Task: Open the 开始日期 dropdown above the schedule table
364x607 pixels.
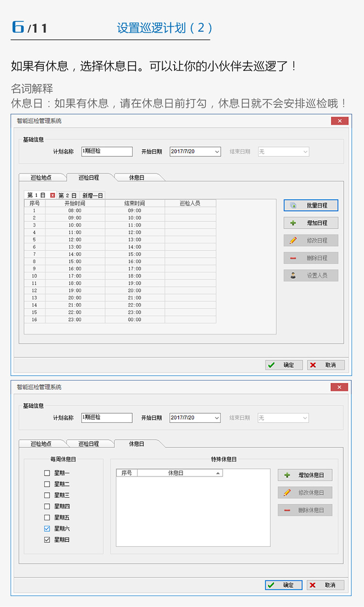Action: coord(216,152)
